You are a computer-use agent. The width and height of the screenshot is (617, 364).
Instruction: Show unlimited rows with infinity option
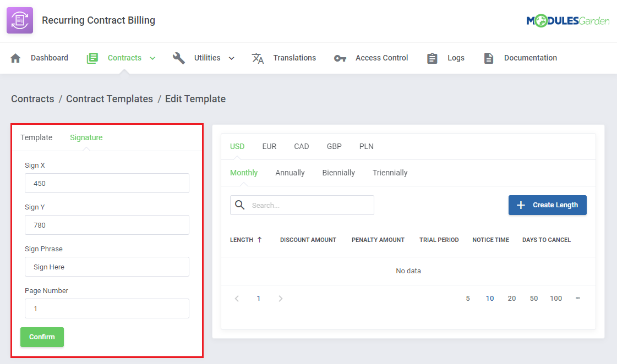578,298
